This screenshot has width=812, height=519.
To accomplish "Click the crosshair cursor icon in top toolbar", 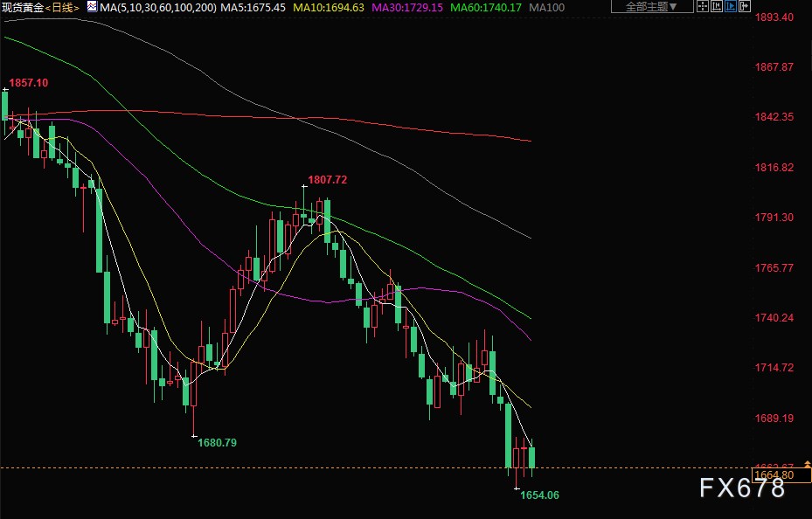I will click(704, 7).
